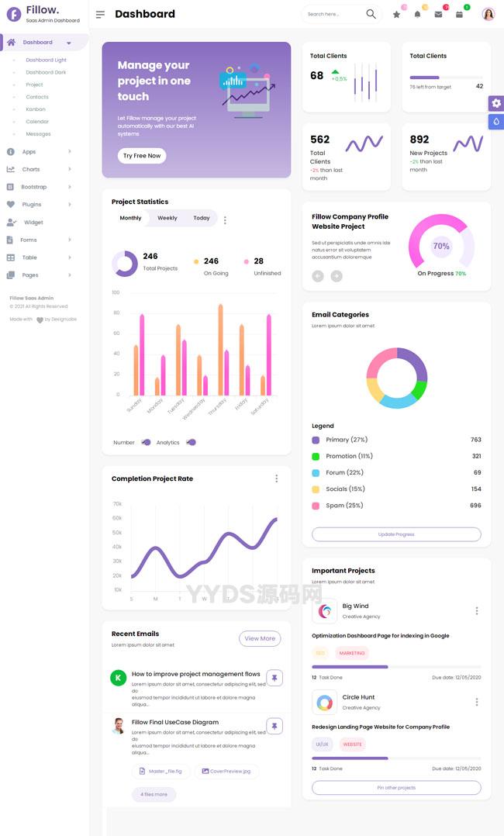Viewport: 504px width, 836px height.
Task: Click the Try Free Now button
Action: pos(142,156)
